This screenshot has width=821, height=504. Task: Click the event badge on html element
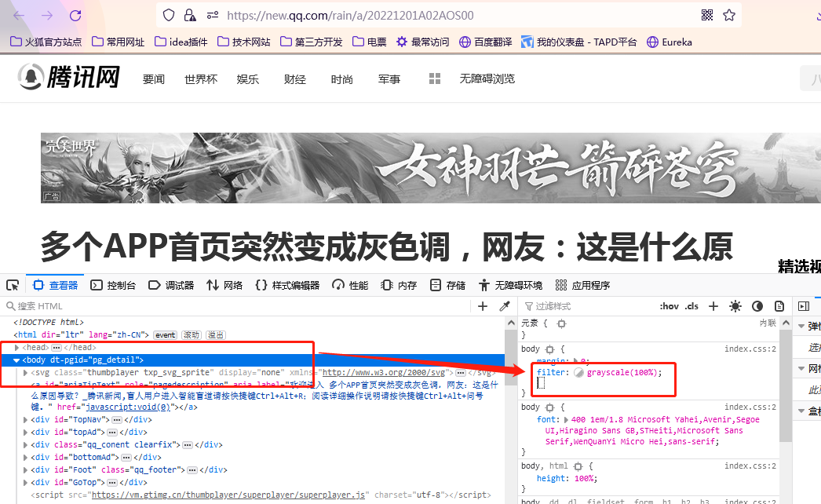(166, 334)
